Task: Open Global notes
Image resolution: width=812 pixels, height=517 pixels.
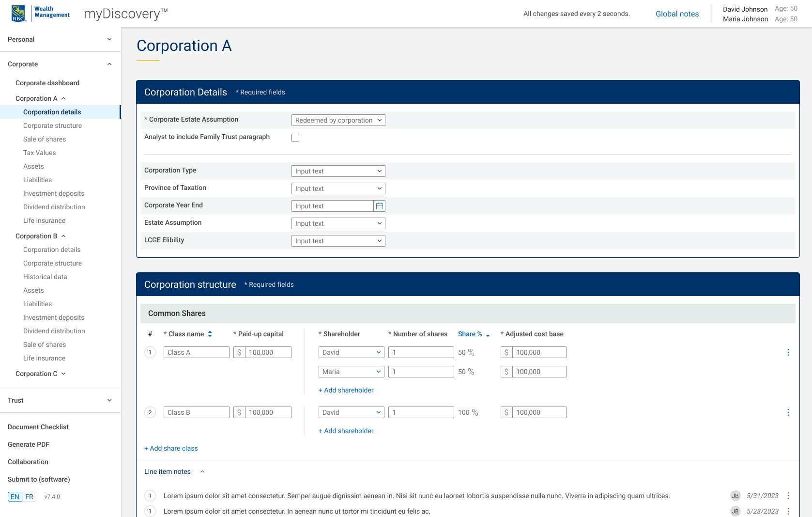Action: 677,14
